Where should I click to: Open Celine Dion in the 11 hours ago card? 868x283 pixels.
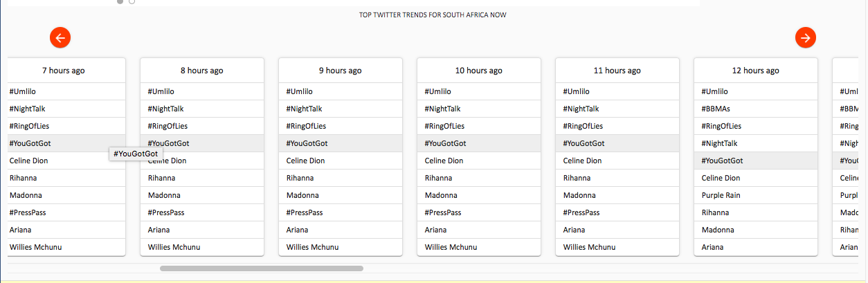pyautogui.click(x=582, y=161)
